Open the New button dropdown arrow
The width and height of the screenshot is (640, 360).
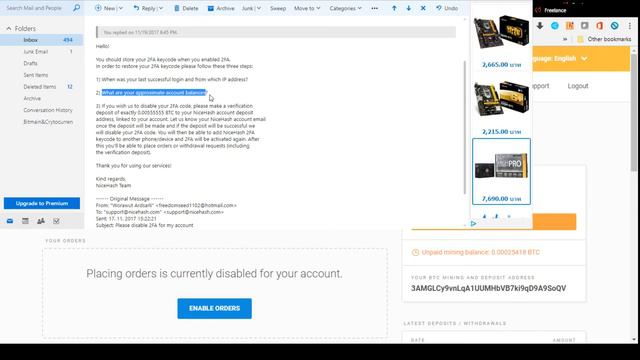click(x=120, y=8)
